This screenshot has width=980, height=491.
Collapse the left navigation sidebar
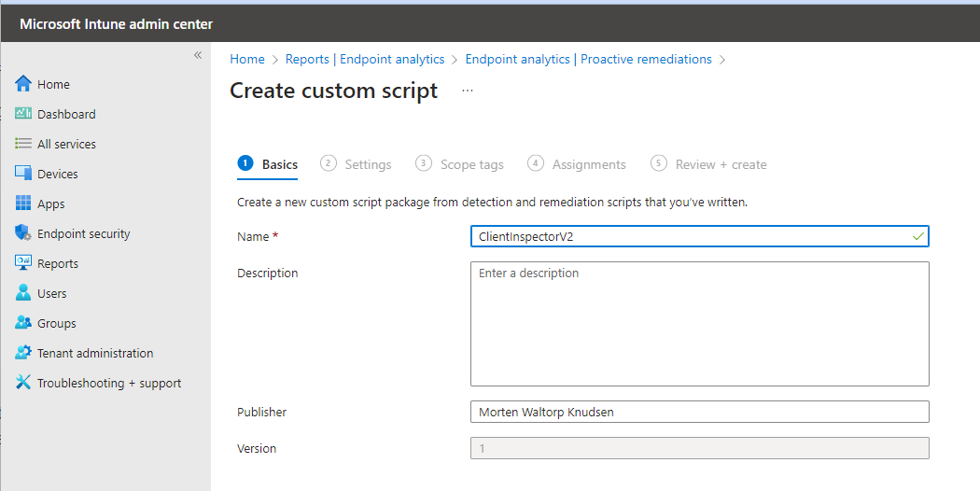(x=198, y=56)
